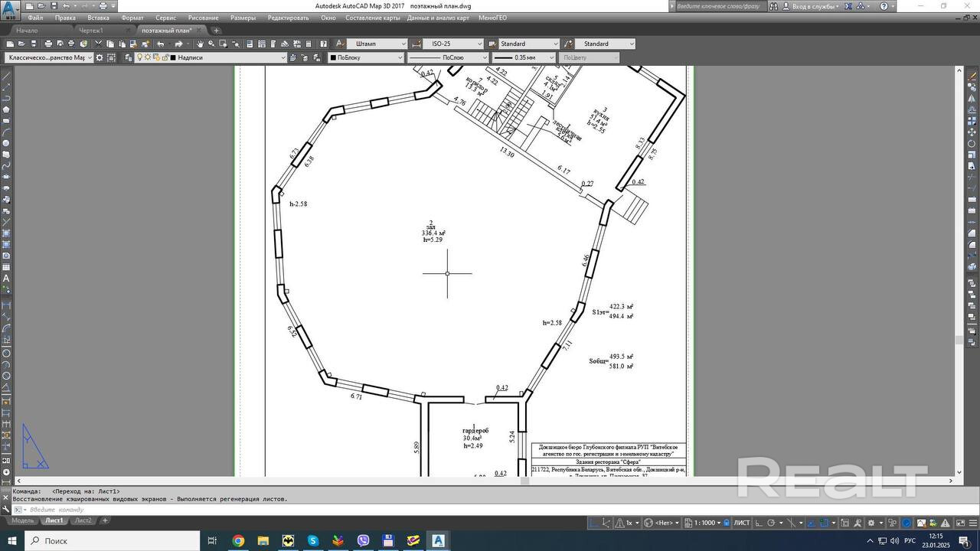Open the ISO-25 dimension style dropdown
Screen dimensions: 980x551
tap(479, 44)
